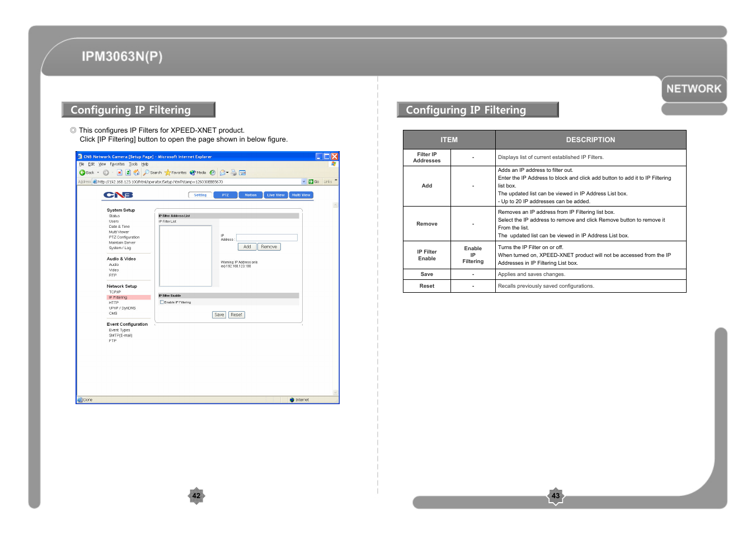This screenshot has width=756, height=534.
Task: Open TCP/IP under Network Setup
Action: point(115,292)
